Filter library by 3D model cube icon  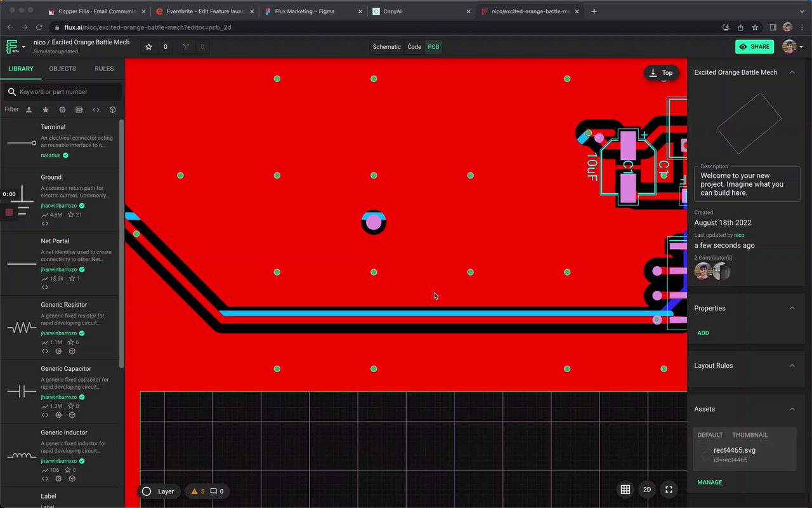click(112, 110)
